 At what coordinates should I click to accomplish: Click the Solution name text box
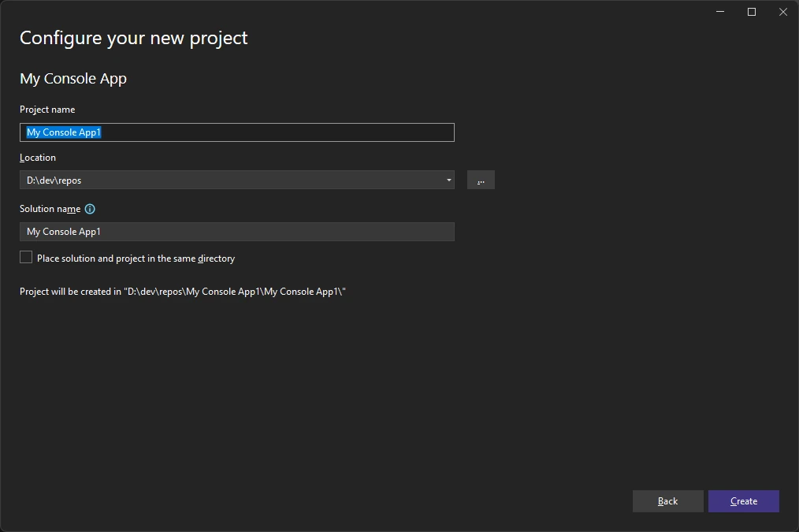pos(236,231)
